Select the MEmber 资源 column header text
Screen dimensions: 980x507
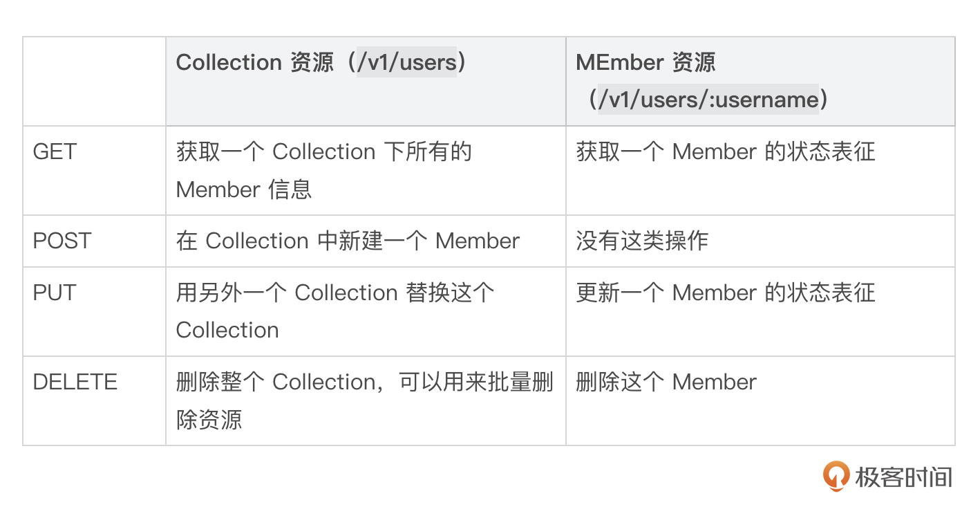coord(646,63)
